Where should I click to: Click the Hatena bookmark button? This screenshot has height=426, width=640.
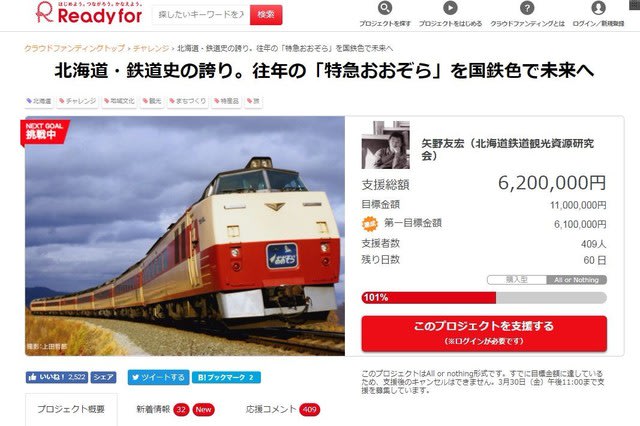coord(226,377)
